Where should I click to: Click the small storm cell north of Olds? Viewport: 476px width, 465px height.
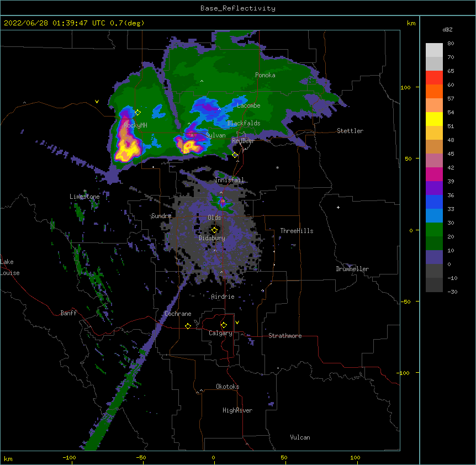point(223,202)
